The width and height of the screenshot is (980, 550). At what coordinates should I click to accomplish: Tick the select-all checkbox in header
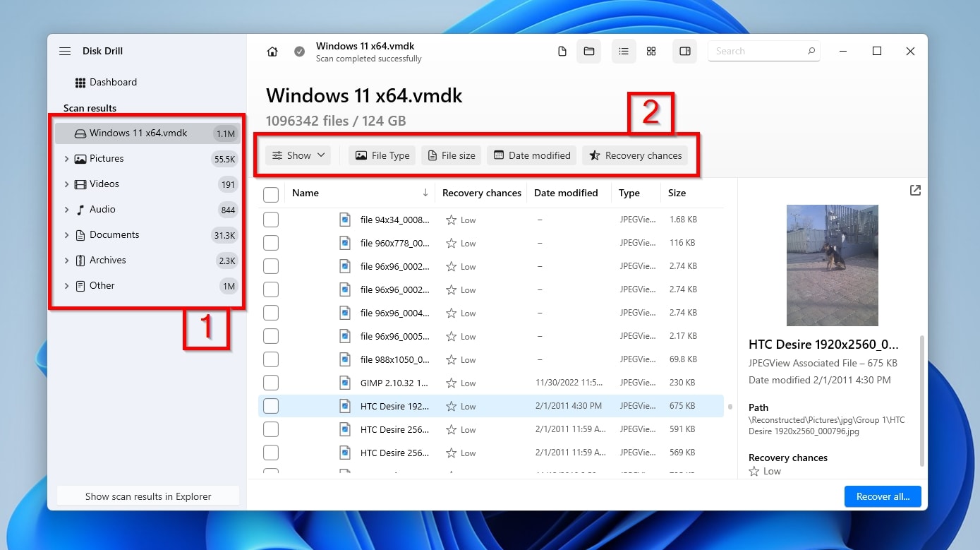coord(271,195)
